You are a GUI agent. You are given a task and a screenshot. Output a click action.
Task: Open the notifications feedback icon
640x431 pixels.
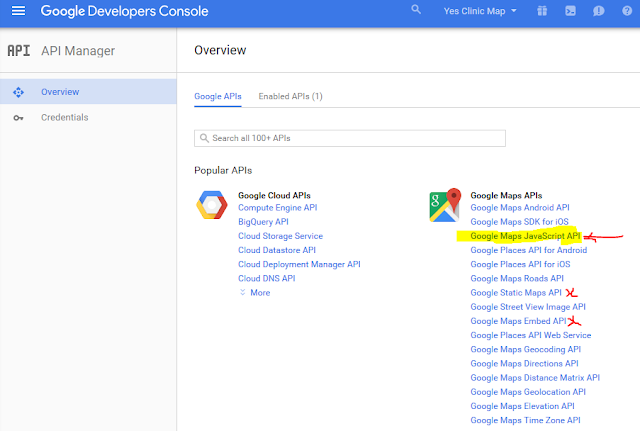(598, 11)
